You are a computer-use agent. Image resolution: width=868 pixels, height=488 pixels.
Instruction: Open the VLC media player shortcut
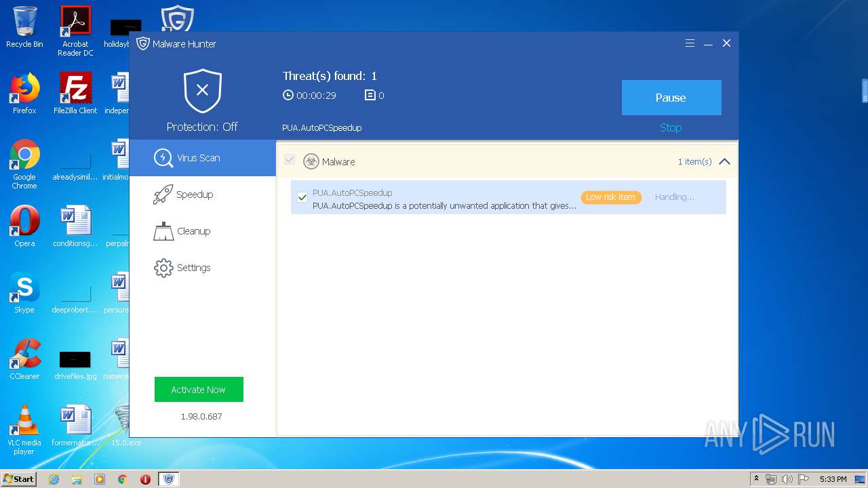point(24,430)
